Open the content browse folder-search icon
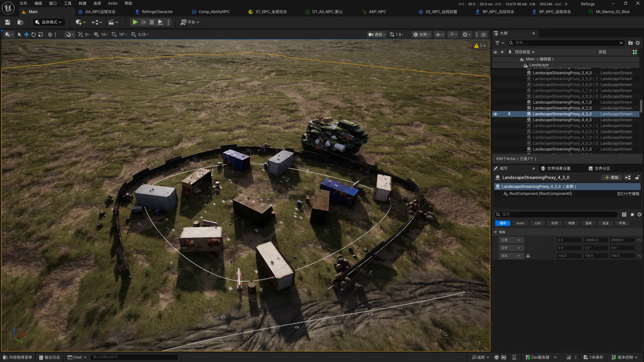 [x=20, y=22]
